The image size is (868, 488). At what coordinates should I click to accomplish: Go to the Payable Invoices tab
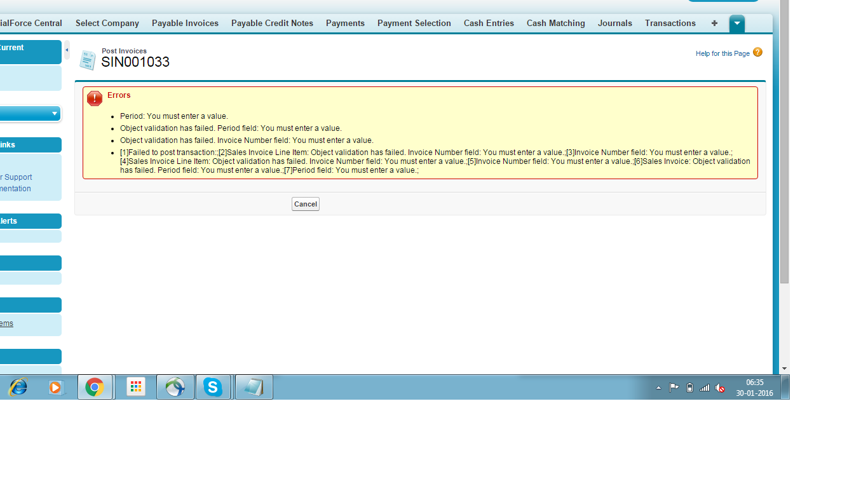tap(185, 24)
